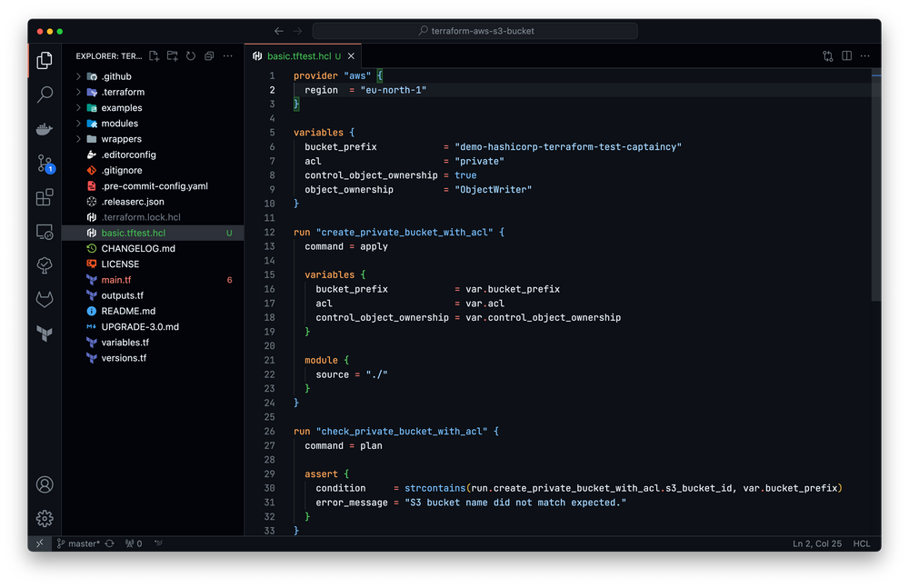Click the New File icon in Explorer
Image resolution: width=909 pixels, height=588 pixels.
tap(155, 55)
